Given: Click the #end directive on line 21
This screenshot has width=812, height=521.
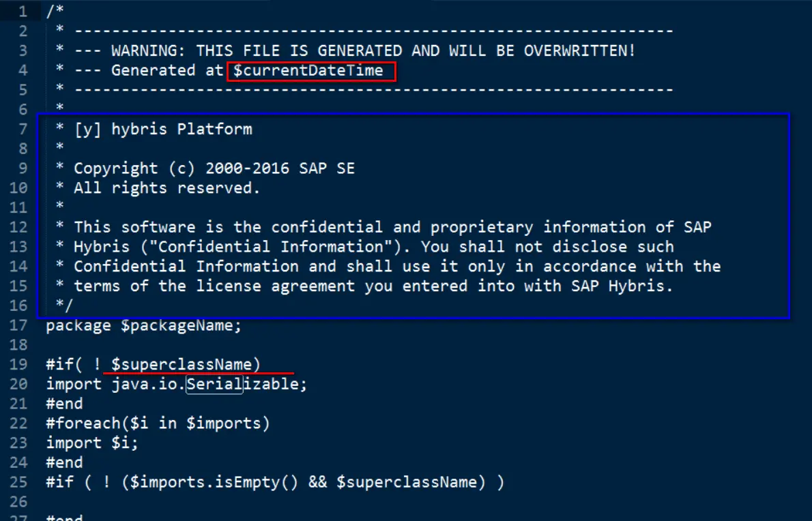Looking at the screenshot, I should [x=64, y=404].
